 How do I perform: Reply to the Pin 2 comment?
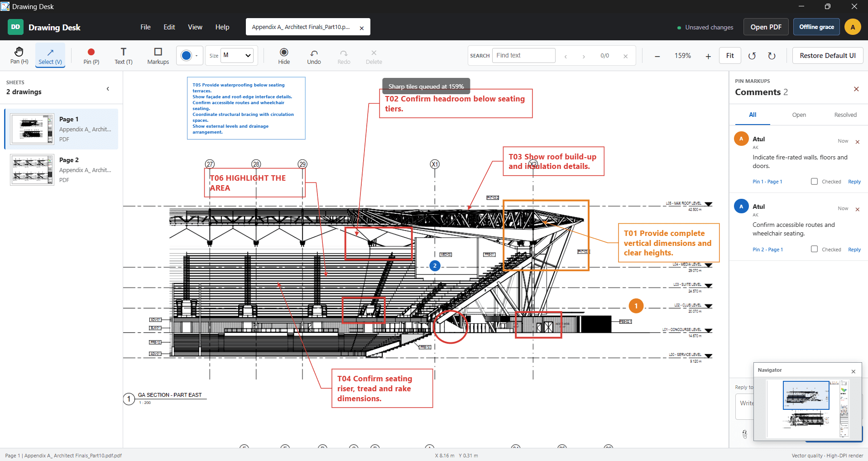(854, 250)
